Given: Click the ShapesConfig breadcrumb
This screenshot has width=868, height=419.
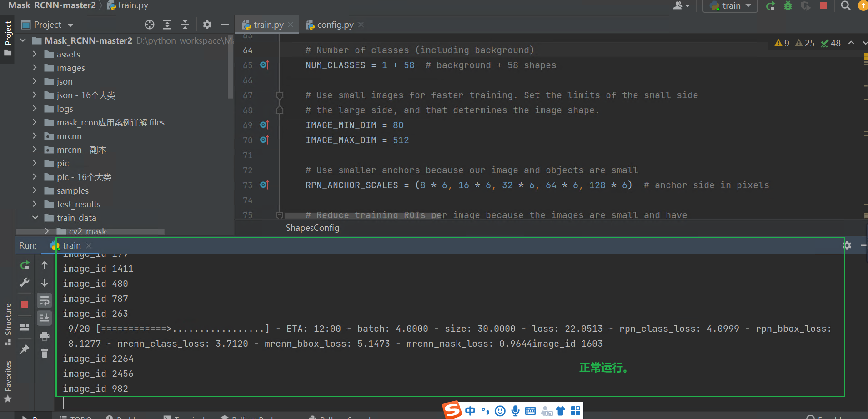Looking at the screenshot, I should pyautogui.click(x=312, y=228).
